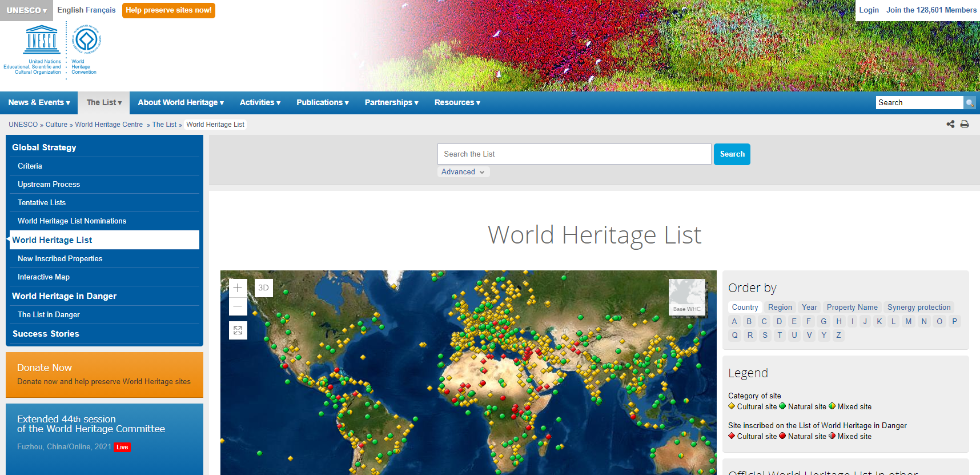Click The List breadcrumb link

tap(164, 125)
